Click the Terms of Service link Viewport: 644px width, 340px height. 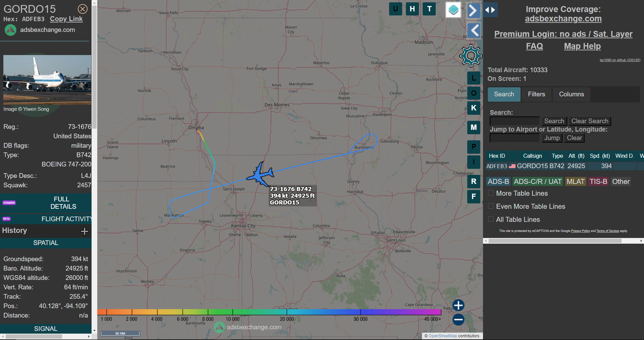pos(607,231)
